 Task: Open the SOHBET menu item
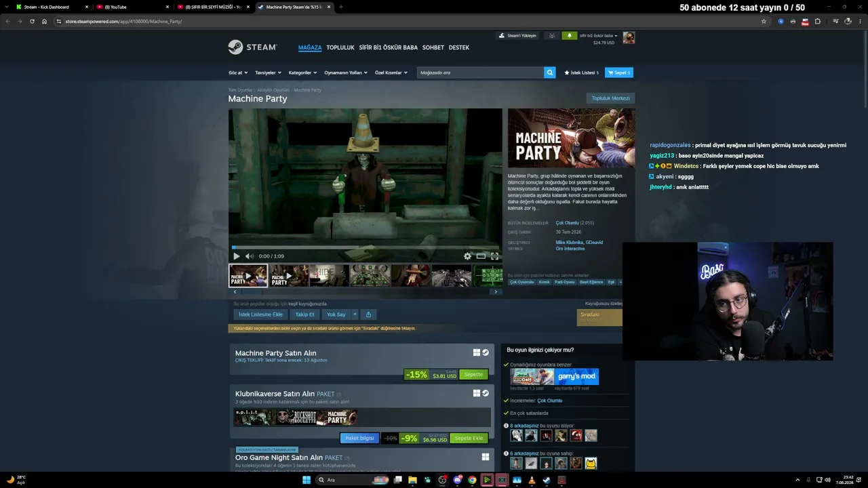[x=433, y=47]
